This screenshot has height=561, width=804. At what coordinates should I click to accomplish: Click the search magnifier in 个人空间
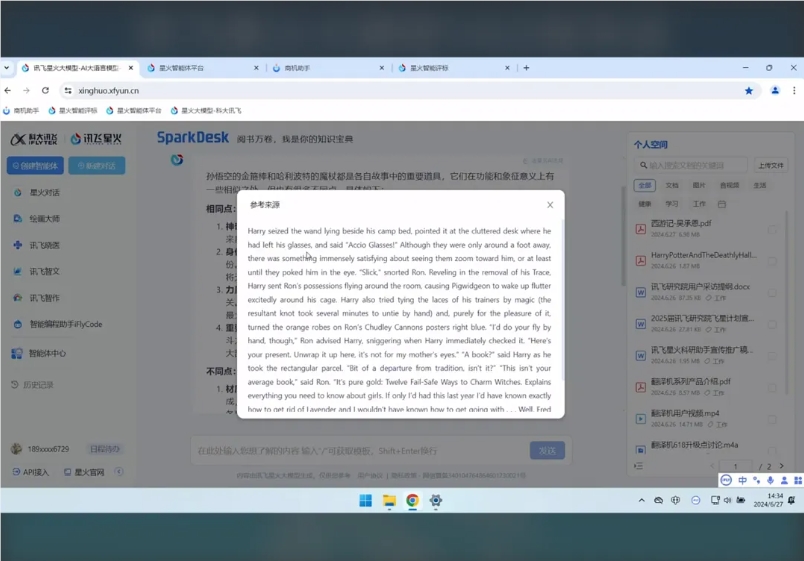643,165
